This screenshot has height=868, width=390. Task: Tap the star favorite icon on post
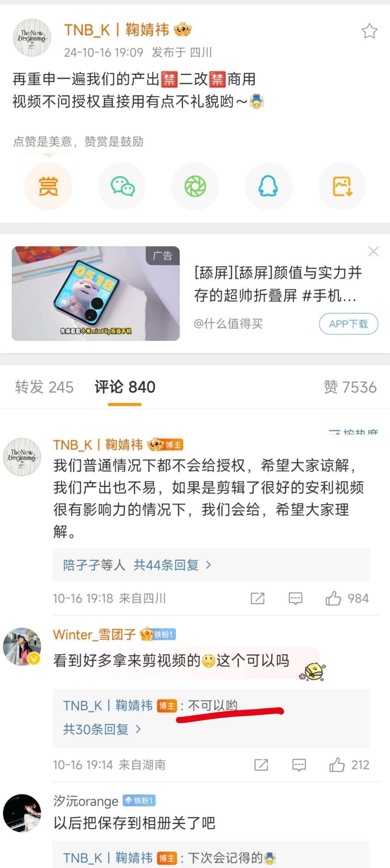point(369,31)
